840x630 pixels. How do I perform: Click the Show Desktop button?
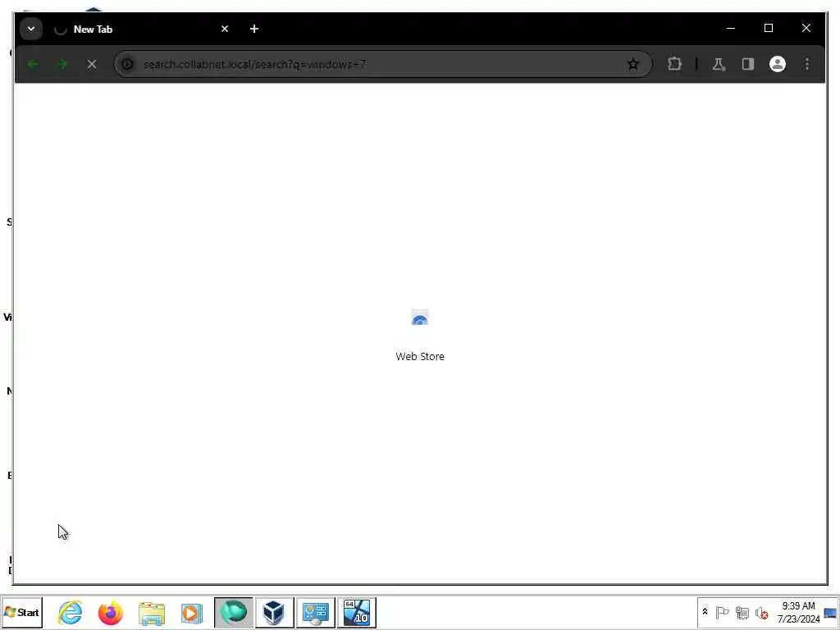[x=831, y=612]
